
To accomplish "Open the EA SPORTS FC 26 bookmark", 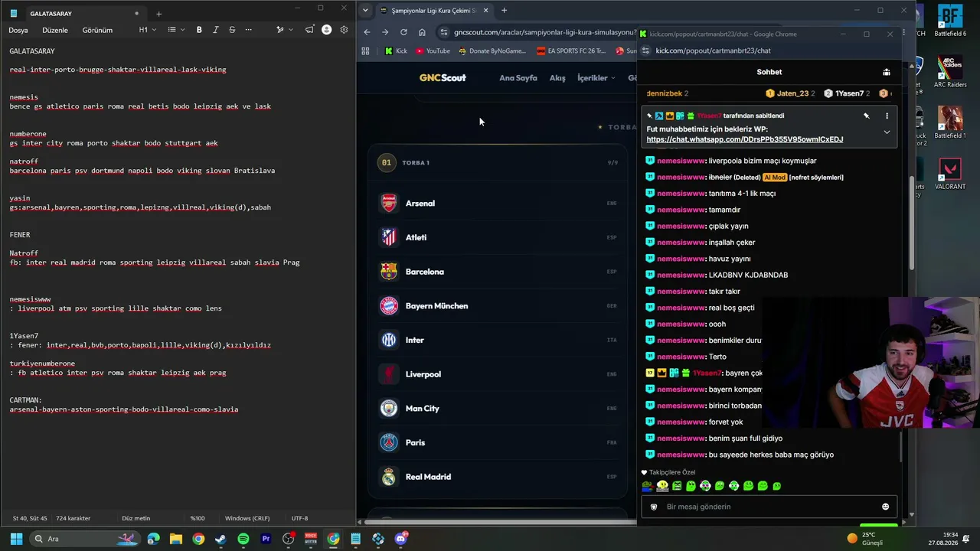I will pyautogui.click(x=571, y=51).
